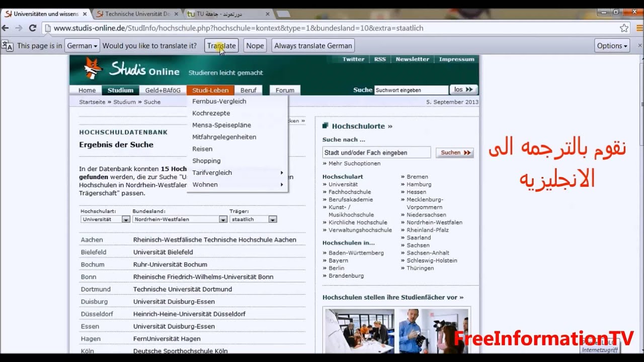Image resolution: width=644 pixels, height=362 pixels.
Task: Click the Studis Online fox logo
Action: [x=93, y=69]
